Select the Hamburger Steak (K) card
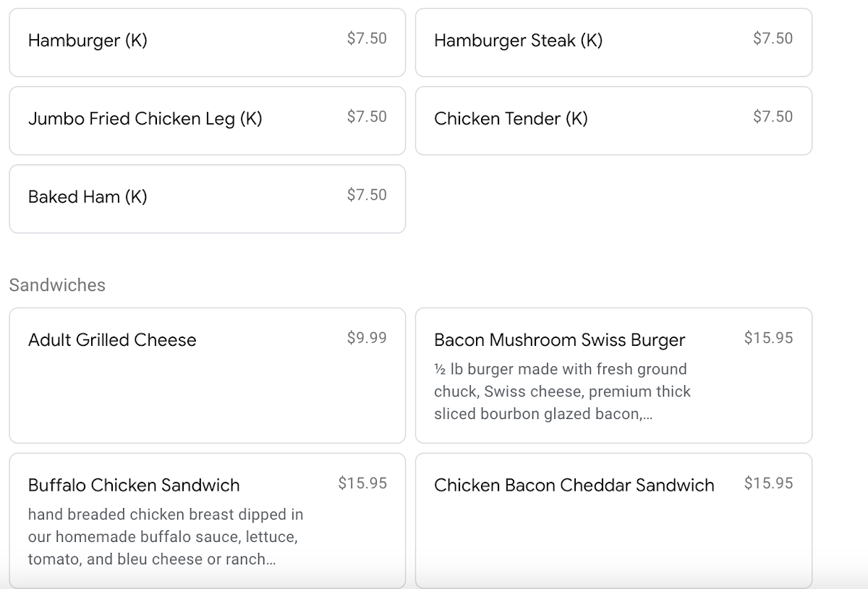Viewport: 868px width, 589px height. (x=613, y=42)
